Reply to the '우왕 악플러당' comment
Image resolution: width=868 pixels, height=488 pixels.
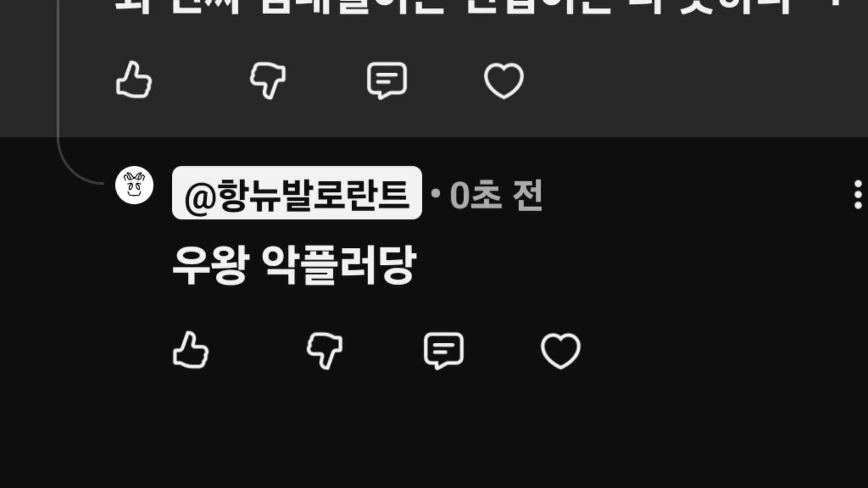coord(444,351)
